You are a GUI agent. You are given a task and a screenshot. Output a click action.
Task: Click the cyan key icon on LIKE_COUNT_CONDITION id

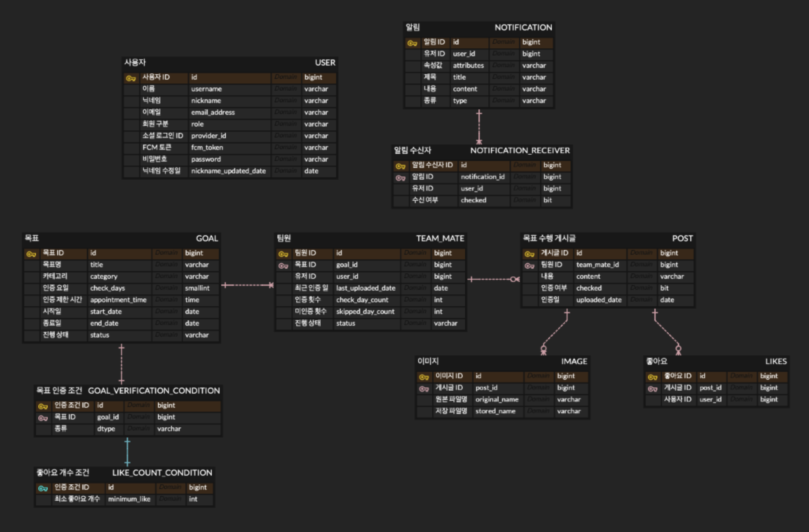click(x=42, y=487)
